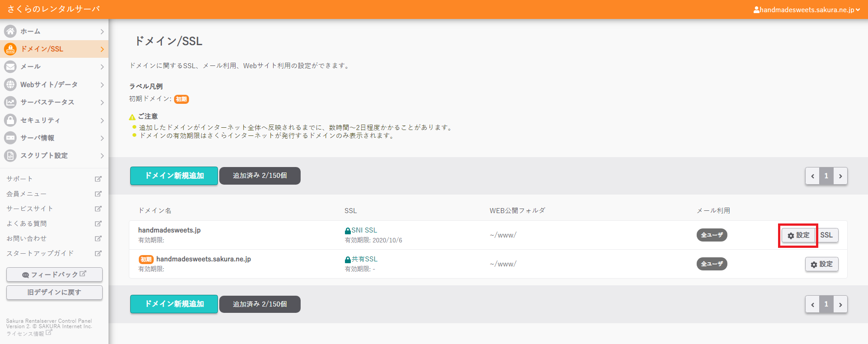Screen dimensions: 868x344
Task: Expand the スクリプト設定 menu chevron
Action: (x=102, y=156)
